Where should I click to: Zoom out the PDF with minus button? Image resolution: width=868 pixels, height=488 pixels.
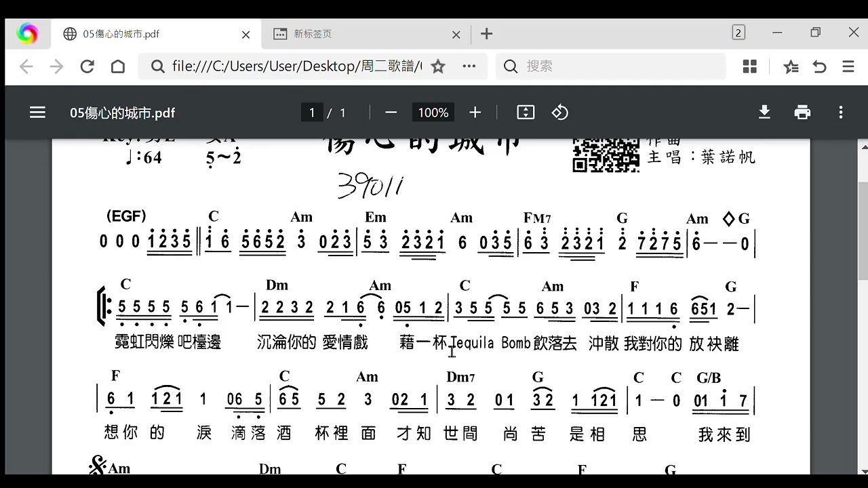(391, 113)
